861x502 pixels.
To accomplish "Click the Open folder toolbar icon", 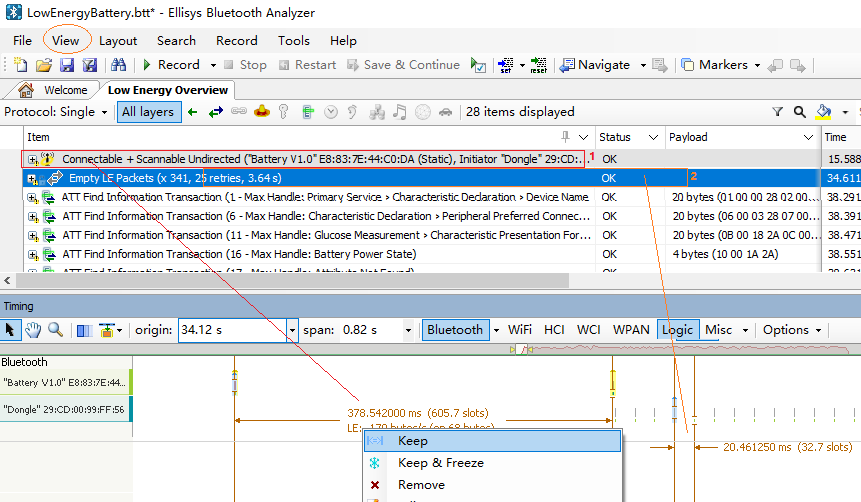I will point(43,65).
